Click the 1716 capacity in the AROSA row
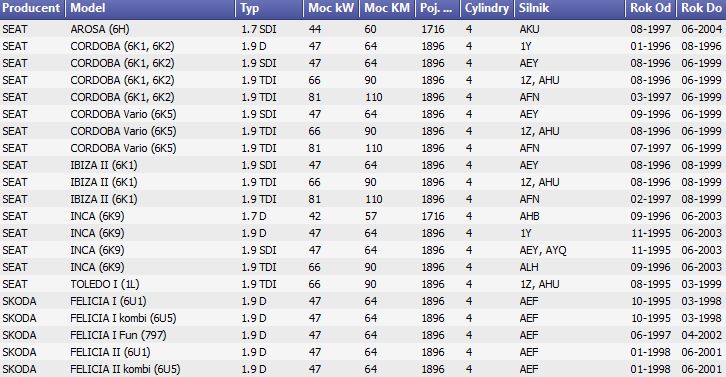 point(432,29)
